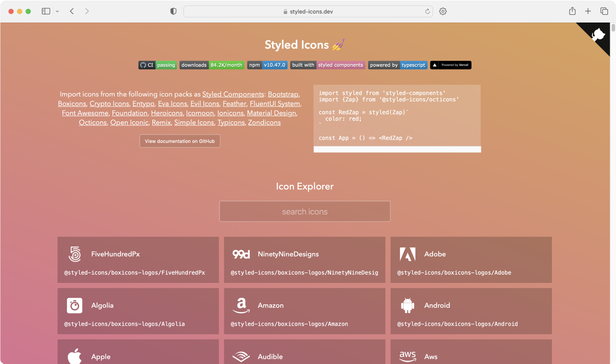The width and height of the screenshot is (616, 364).
Task: Click the @styled-icons/boxicons-logos/Amazon import path
Action: tap(289, 324)
